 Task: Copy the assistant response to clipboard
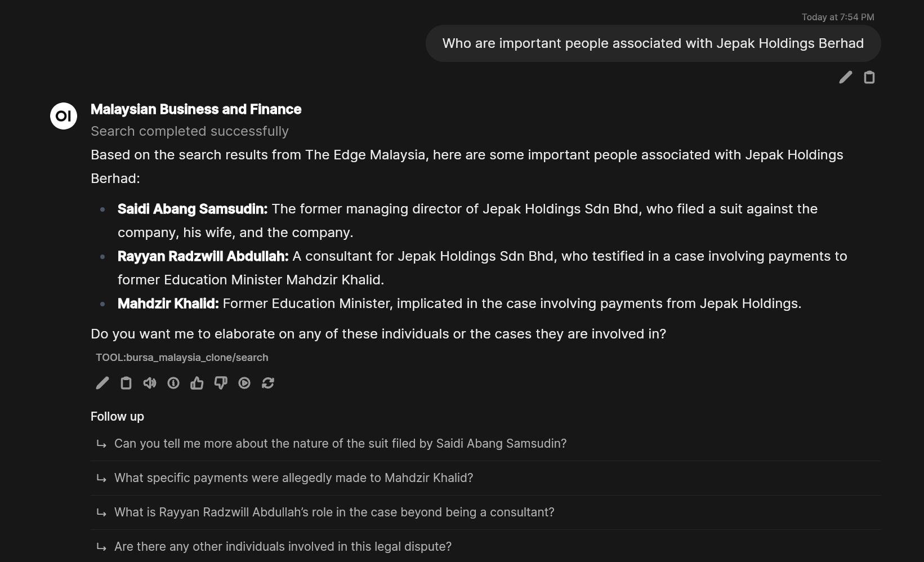(126, 383)
